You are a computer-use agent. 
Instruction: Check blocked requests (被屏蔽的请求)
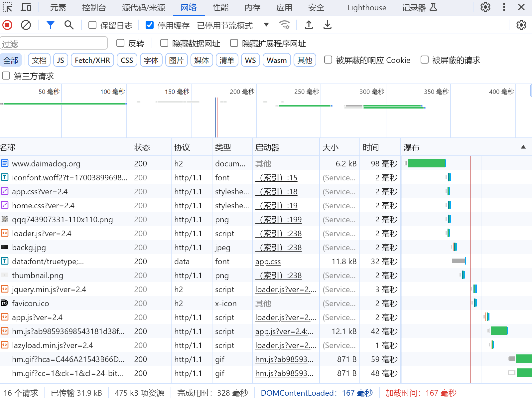click(425, 60)
